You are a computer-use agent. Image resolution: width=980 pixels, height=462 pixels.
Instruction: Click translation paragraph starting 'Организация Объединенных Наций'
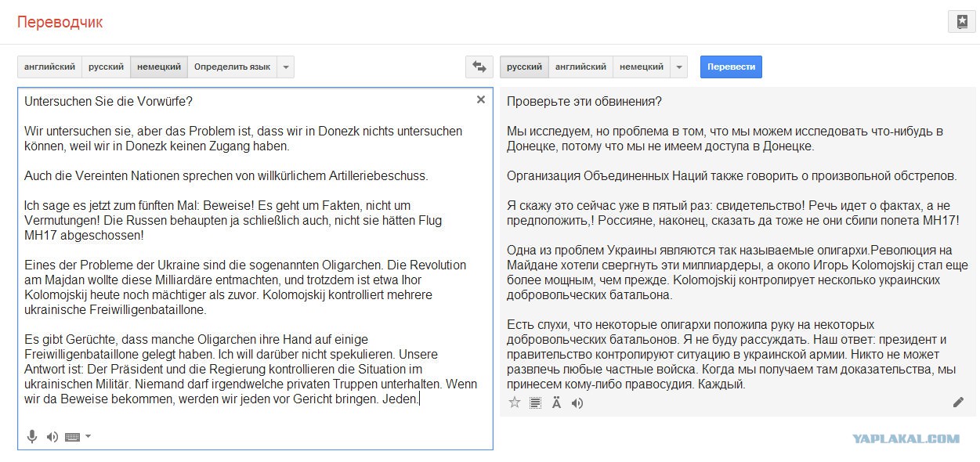(x=732, y=175)
